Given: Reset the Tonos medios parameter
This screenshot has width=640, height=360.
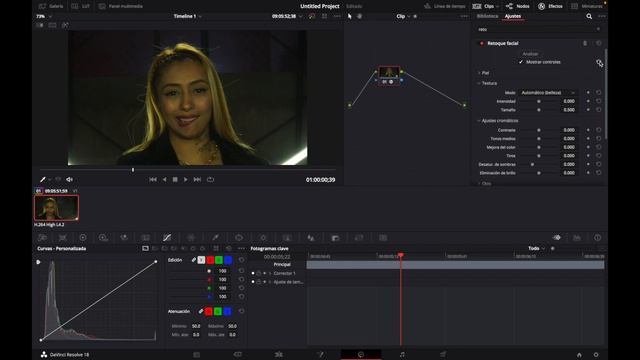Looking at the screenshot, I should pyautogui.click(x=598, y=139).
